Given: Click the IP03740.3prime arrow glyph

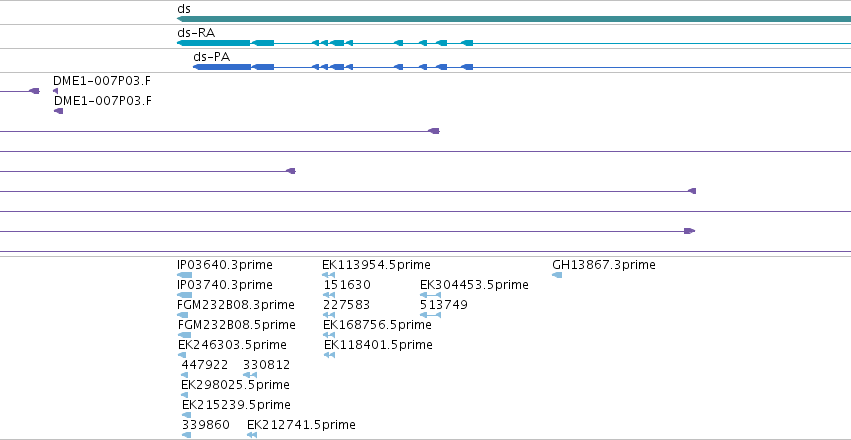Looking at the screenshot, I should pyautogui.click(x=185, y=295).
